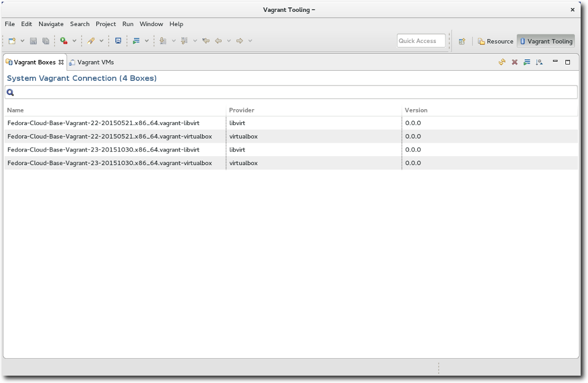Expand the New wizard dropdown arrow

(23, 41)
